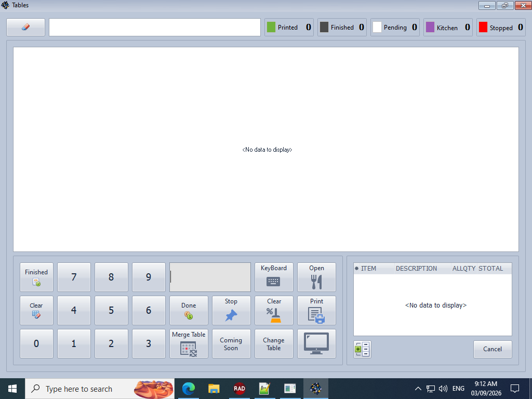This screenshot has height=399, width=532.
Task: Mark table as Finished
Action: (x=36, y=277)
